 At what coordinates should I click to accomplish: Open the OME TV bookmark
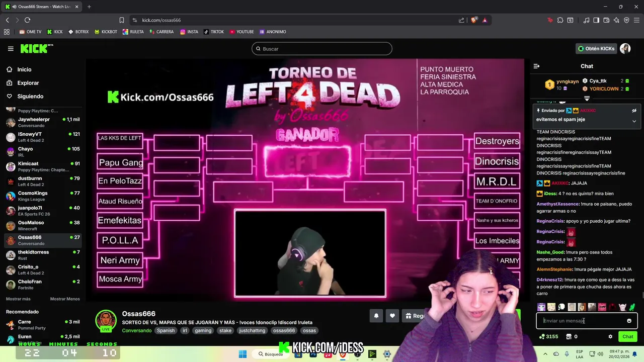(30, 32)
